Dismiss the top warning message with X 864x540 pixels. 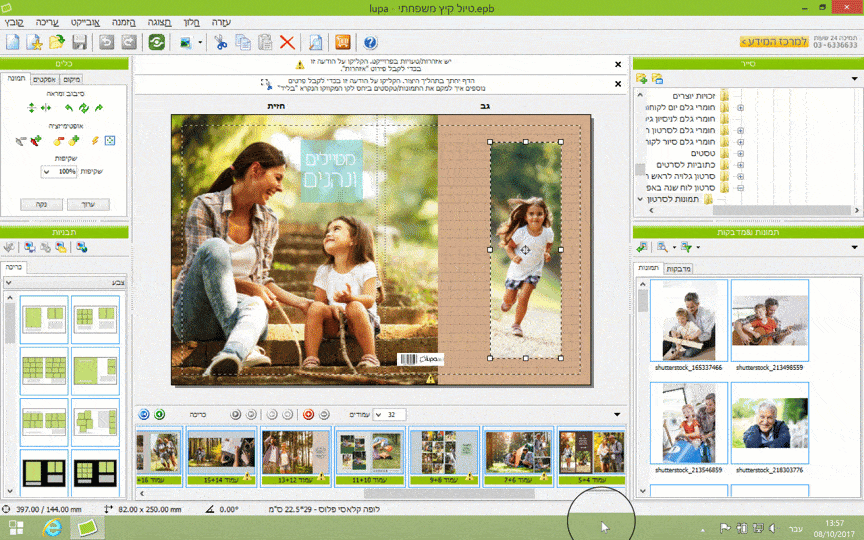point(617,64)
